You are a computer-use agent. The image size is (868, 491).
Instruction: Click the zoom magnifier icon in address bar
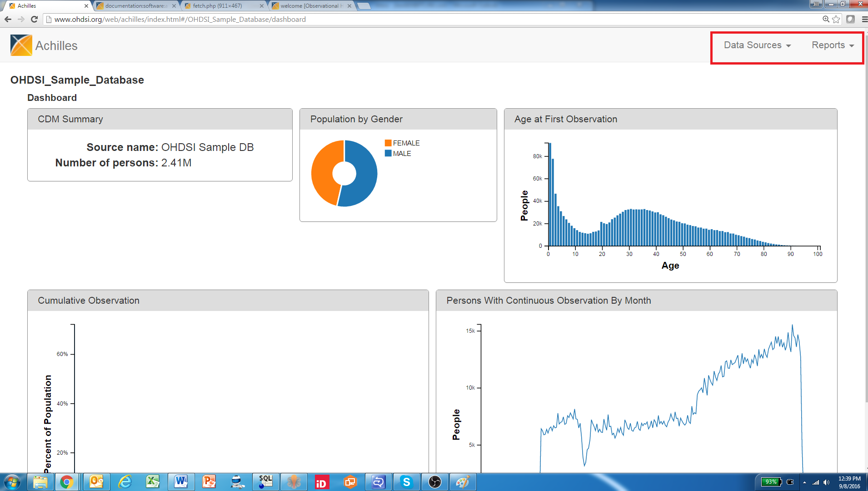coord(826,19)
